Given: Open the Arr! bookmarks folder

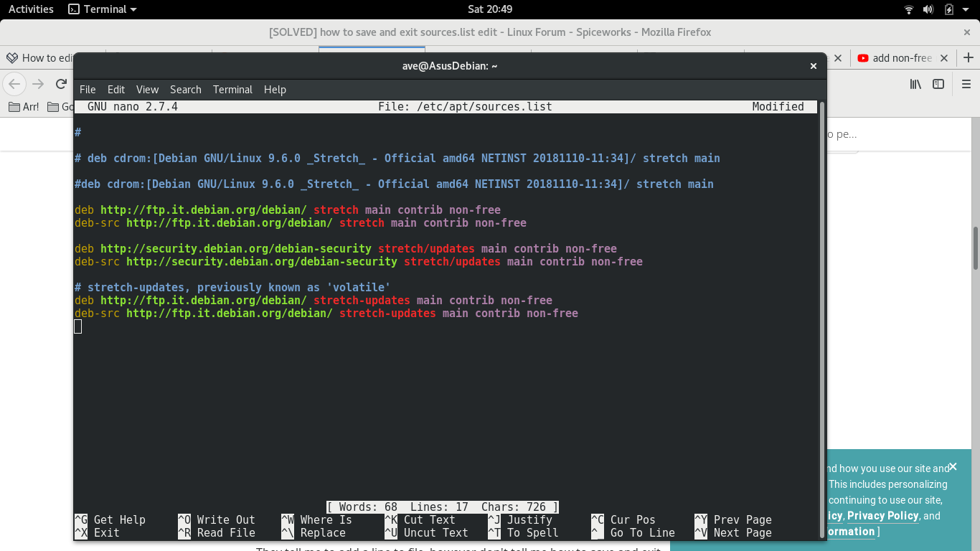Looking at the screenshot, I should pyautogui.click(x=24, y=107).
